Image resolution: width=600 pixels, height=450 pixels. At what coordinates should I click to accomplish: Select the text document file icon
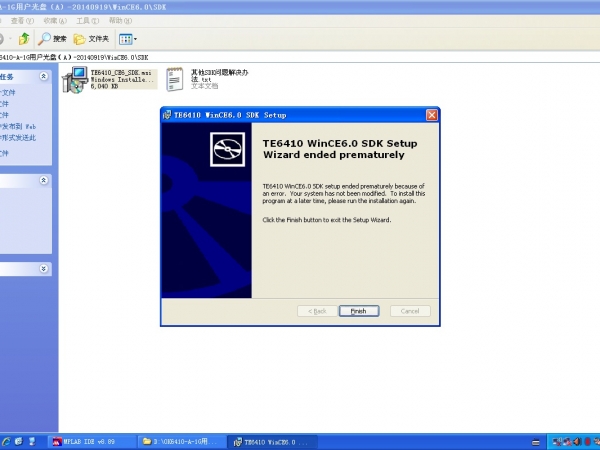174,79
